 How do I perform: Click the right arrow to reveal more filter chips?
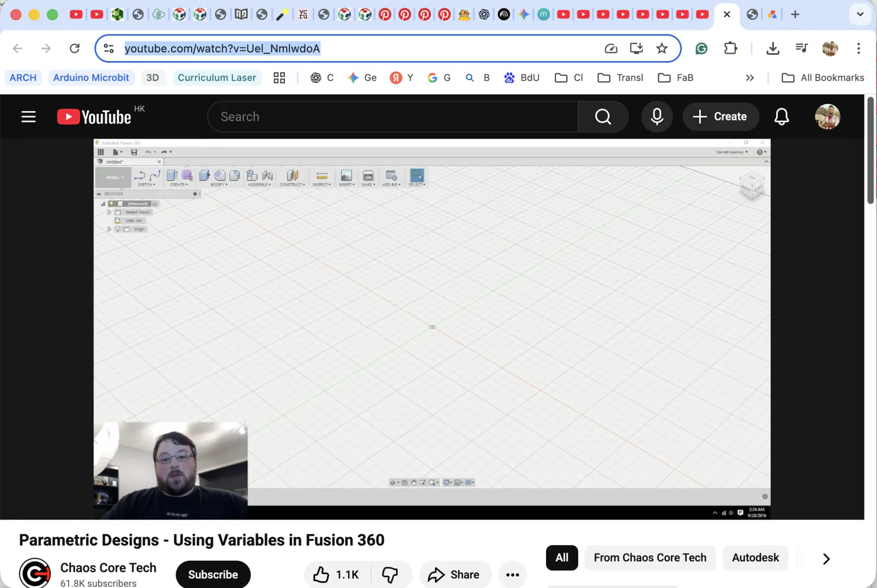pos(825,558)
